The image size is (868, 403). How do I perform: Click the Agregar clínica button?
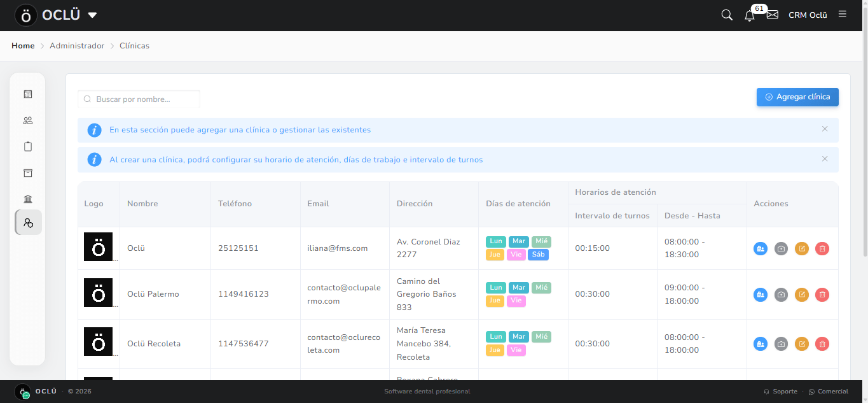[x=797, y=97]
